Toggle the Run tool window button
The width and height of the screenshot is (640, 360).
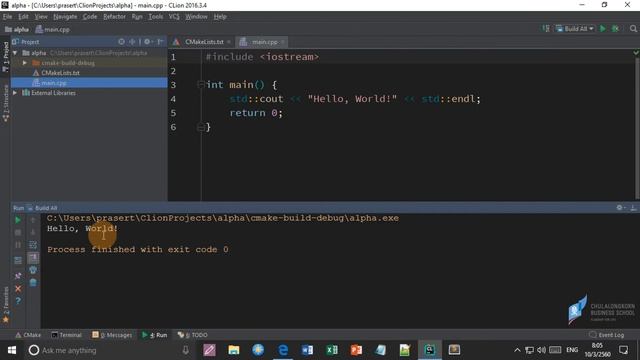coord(155,335)
